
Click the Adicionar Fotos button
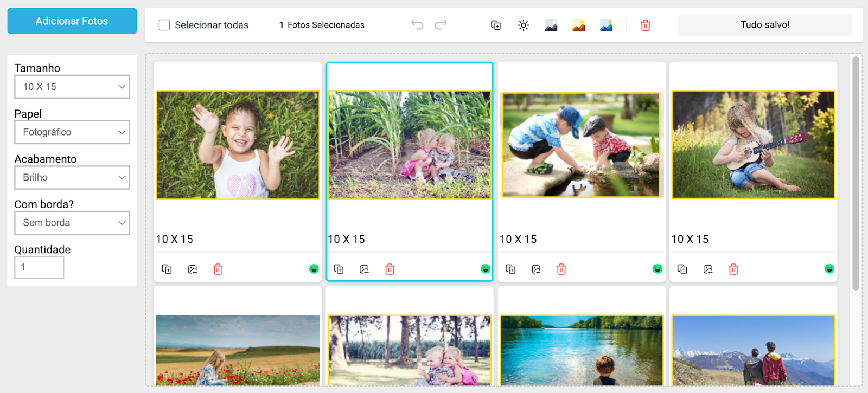point(72,21)
